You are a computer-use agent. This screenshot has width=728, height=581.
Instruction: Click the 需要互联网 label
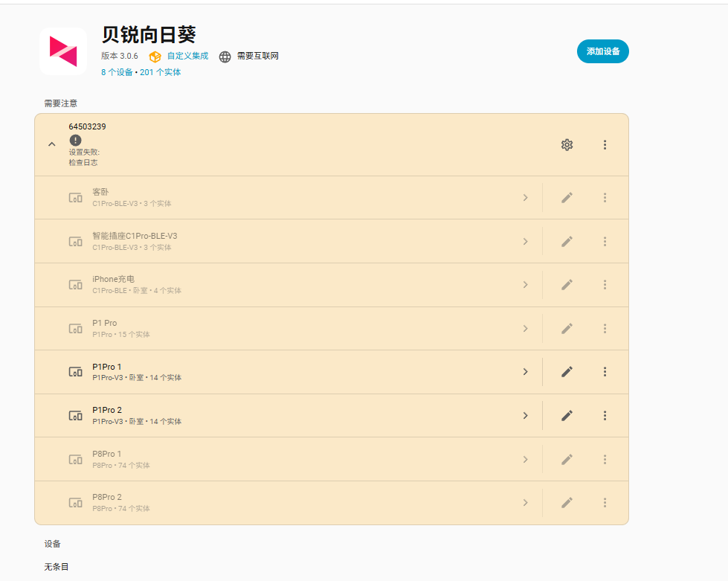pyautogui.click(x=258, y=57)
